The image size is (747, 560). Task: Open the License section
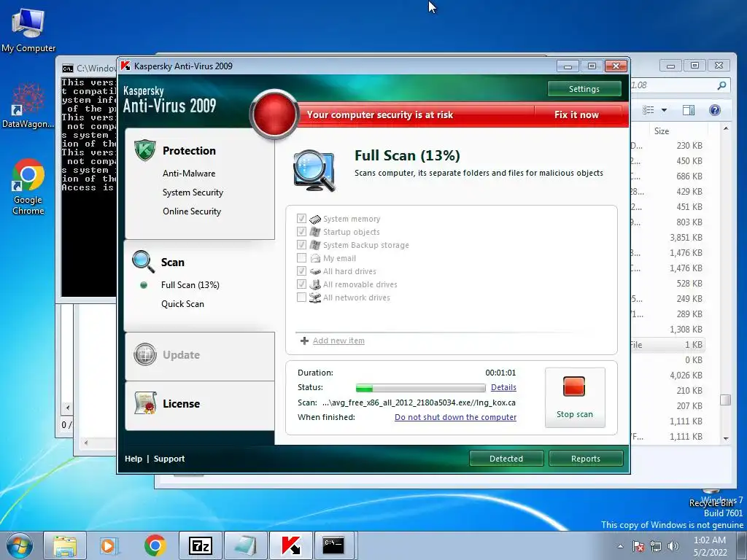coord(200,405)
